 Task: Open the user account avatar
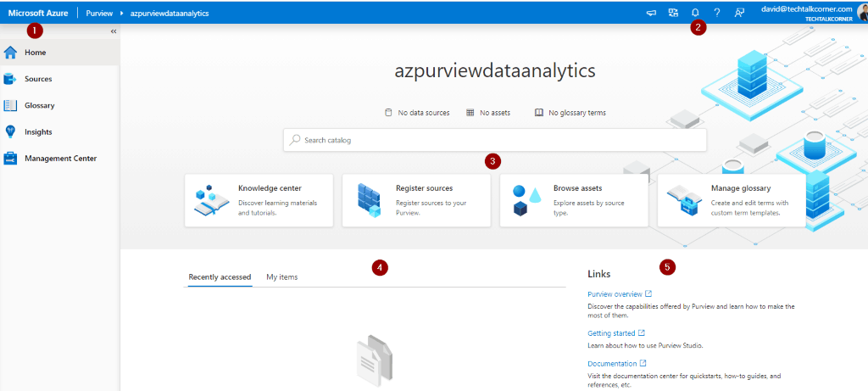pos(862,13)
